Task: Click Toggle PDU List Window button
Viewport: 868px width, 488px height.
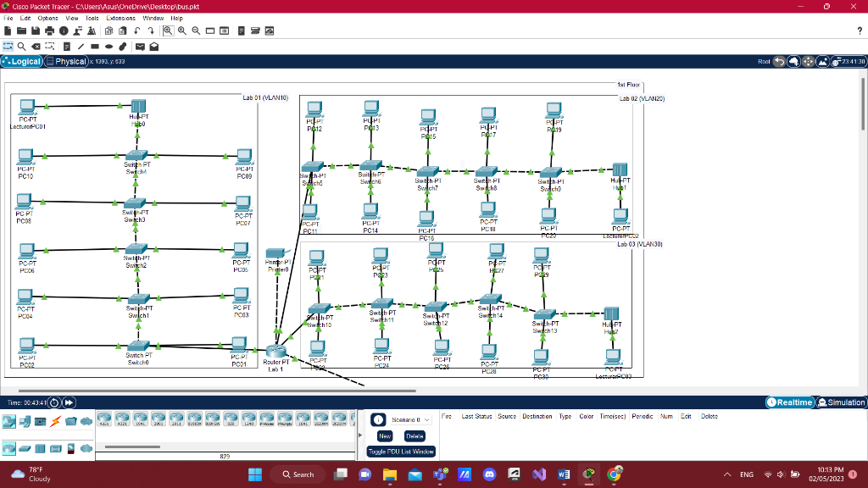Action: pyautogui.click(x=401, y=452)
